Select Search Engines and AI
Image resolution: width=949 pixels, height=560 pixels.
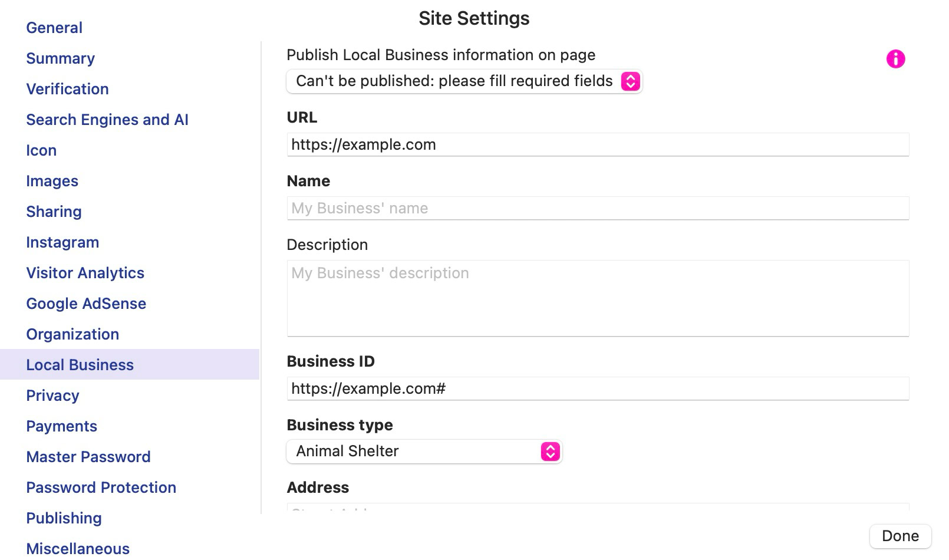(x=107, y=120)
